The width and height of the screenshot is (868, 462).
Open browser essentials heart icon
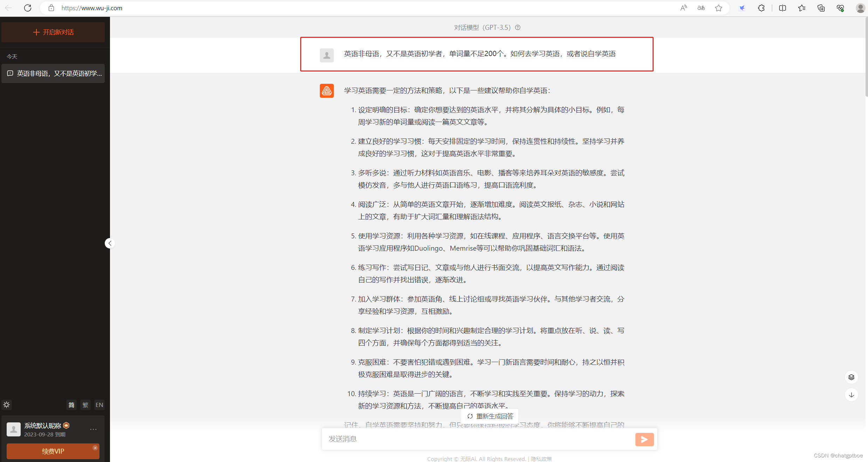click(840, 8)
